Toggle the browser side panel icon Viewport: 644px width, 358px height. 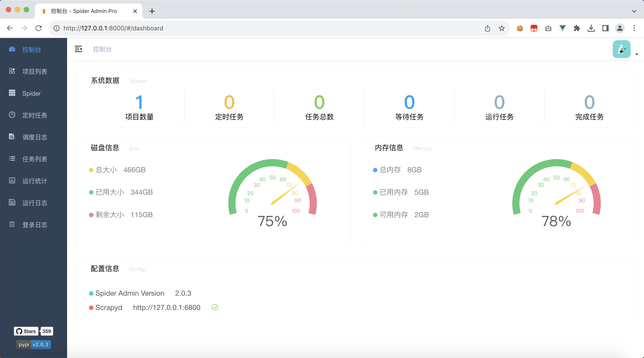coord(605,28)
